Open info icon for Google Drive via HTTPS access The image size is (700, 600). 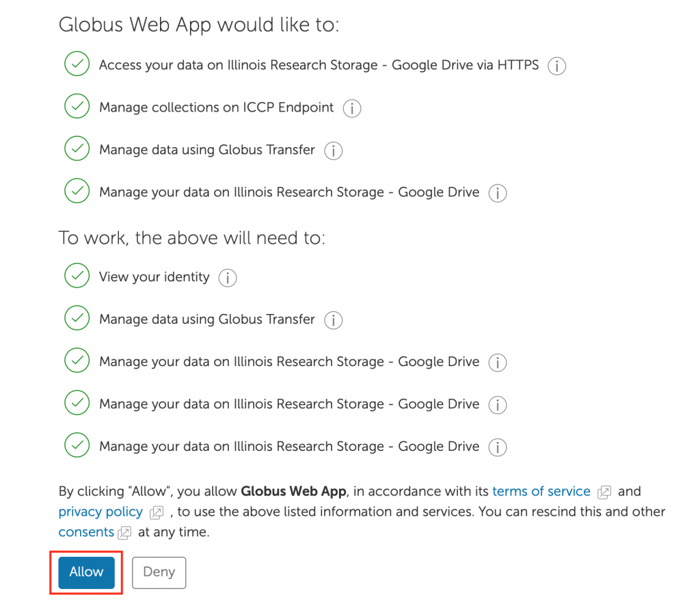click(556, 66)
